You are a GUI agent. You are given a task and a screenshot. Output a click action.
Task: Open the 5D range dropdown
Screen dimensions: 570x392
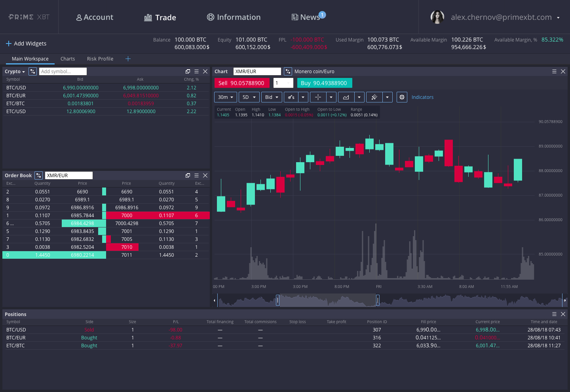[x=249, y=97]
